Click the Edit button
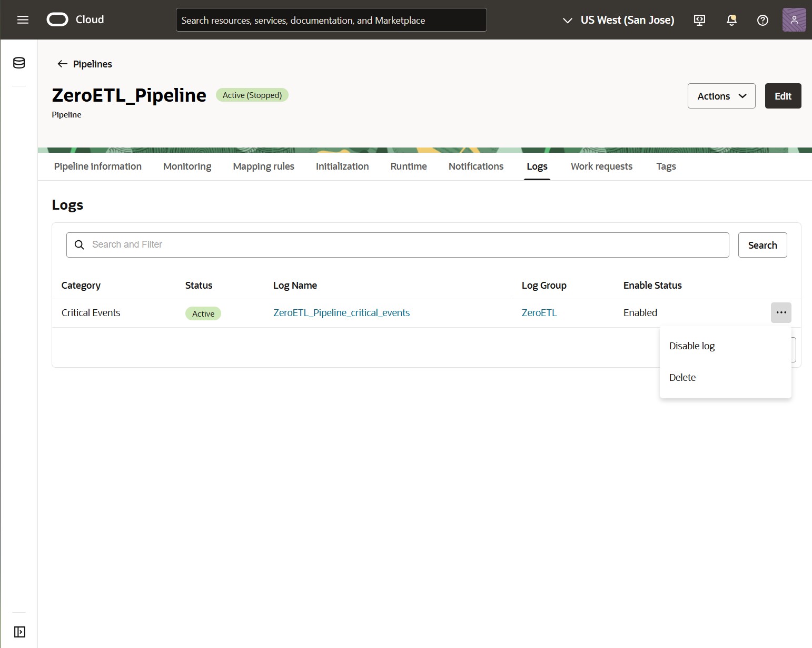Viewport: 812px width, 648px height. (x=783, y=96)
